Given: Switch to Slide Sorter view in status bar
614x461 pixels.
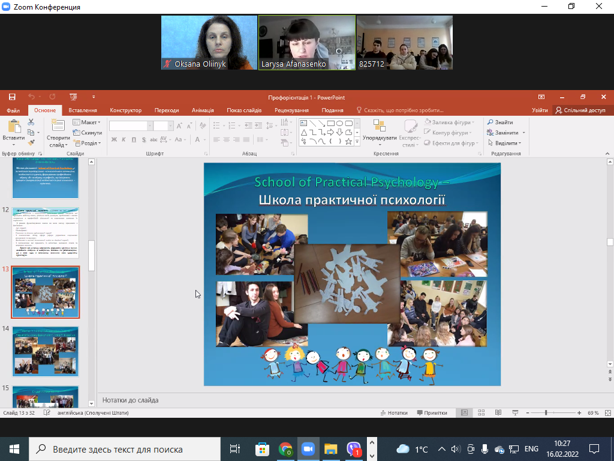Looking at the screenshot, I should pos(481,412).
